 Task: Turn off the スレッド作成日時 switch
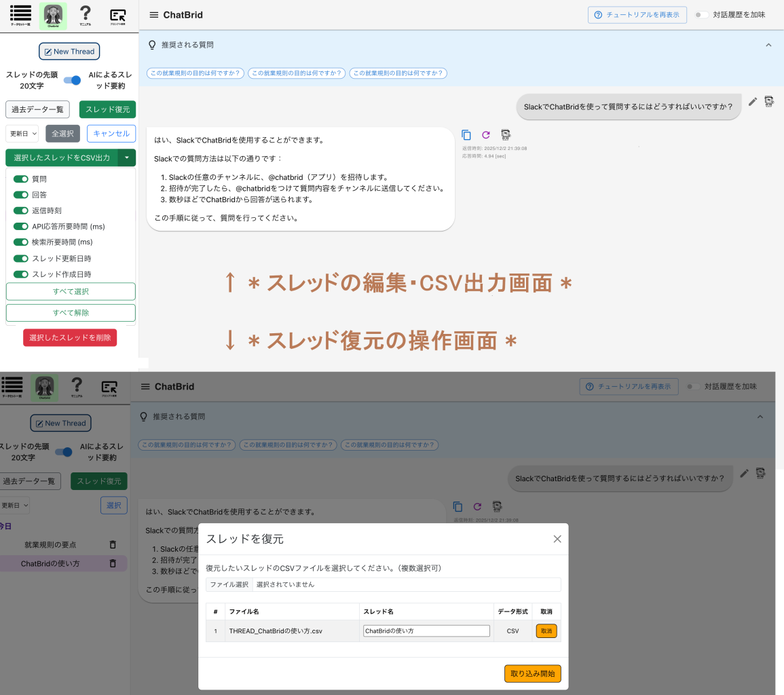pos(21,274)
